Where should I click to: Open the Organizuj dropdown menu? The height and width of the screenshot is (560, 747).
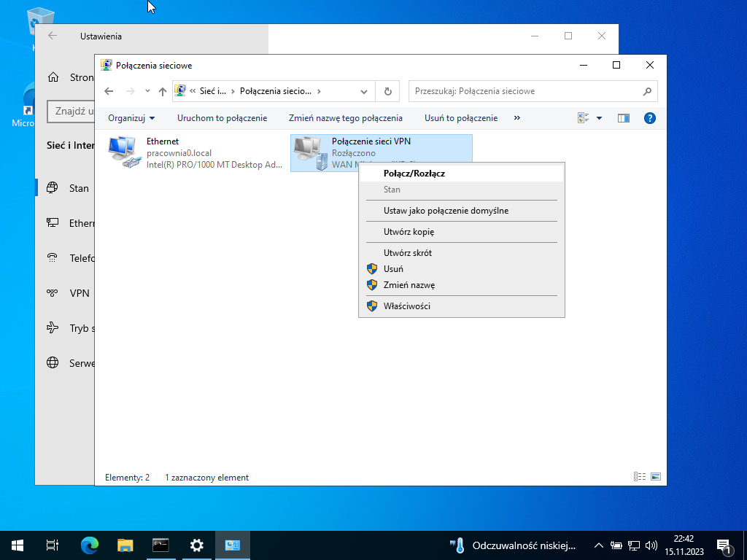click(x=131, y=118)
